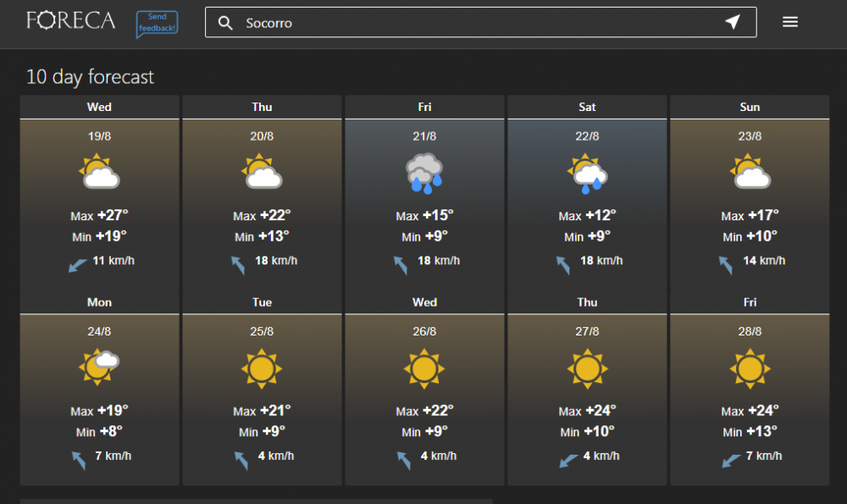Click the 10 day forecast heading
Image resolution: width=847 pixels, height=504 pixels.
point(90,77)
